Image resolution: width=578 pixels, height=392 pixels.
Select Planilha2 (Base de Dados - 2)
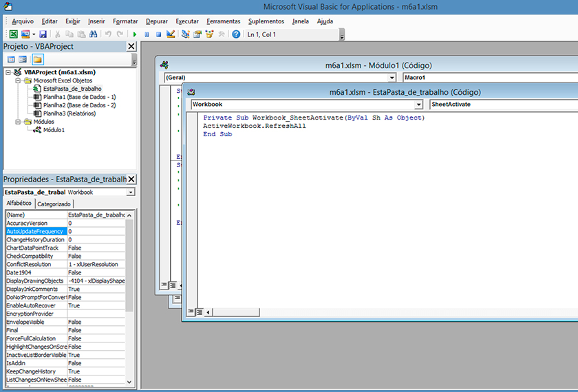79,105
